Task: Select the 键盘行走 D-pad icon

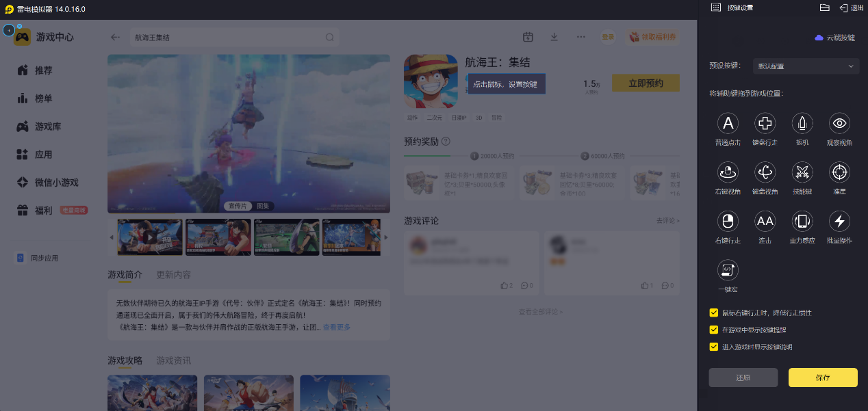Action: tap(765, 123)
